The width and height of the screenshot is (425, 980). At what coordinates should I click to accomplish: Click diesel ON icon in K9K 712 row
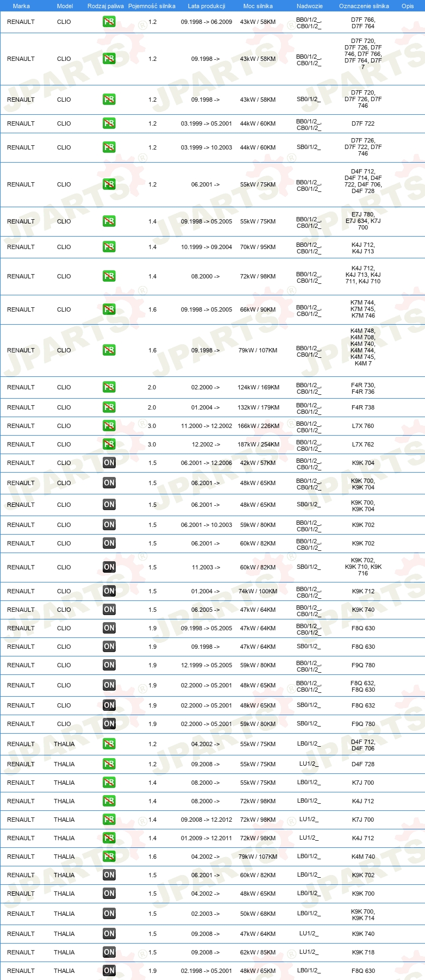[109, 591]
